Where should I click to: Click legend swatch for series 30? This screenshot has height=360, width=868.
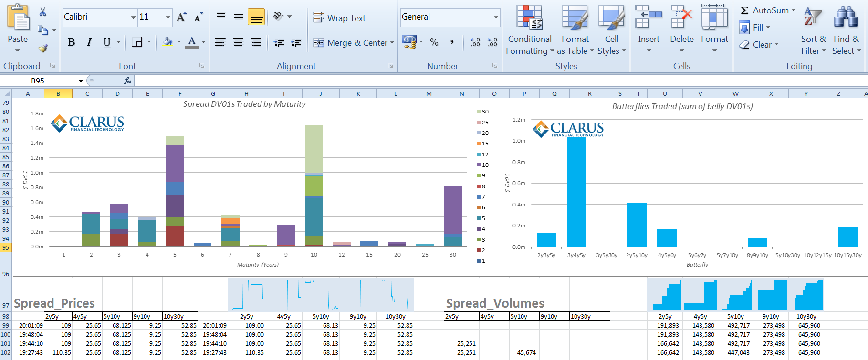479,112
